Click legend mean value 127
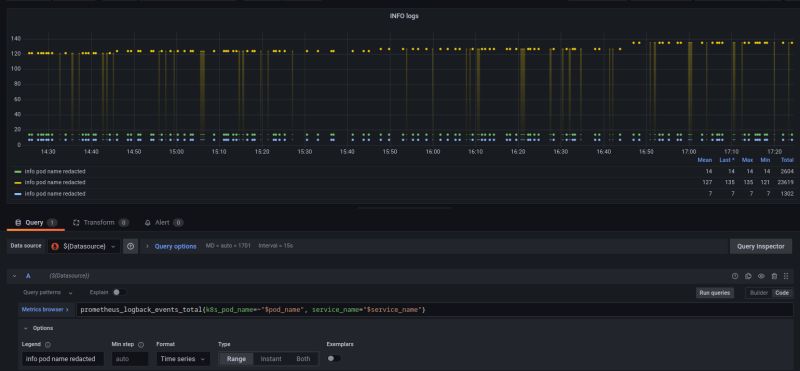This screenshot has width=800, height=371. [x=707, y=183]
